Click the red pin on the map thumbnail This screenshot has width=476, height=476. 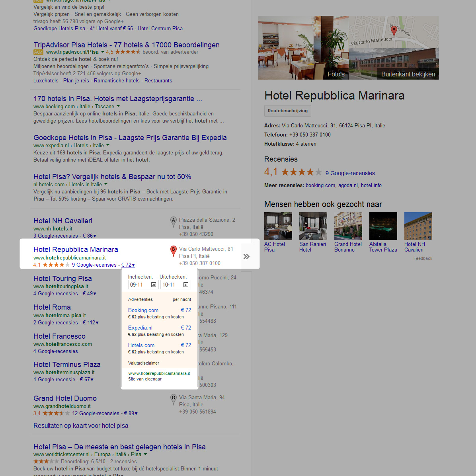(394, 31)
